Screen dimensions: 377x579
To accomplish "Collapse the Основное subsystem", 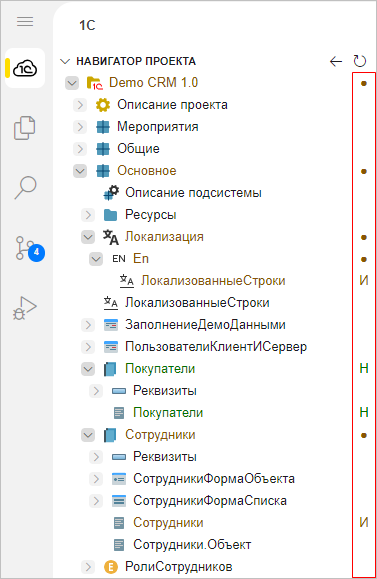I will point(80,171).
